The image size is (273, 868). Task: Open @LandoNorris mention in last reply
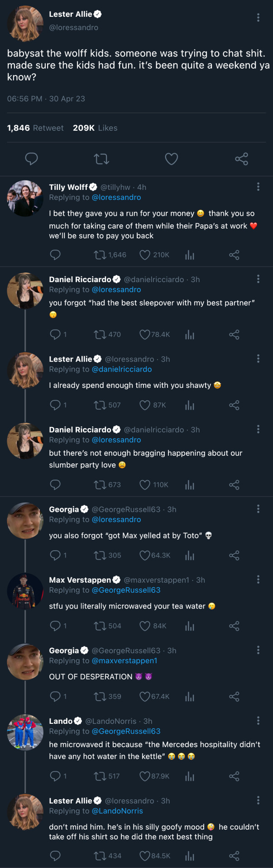point(117,811)
